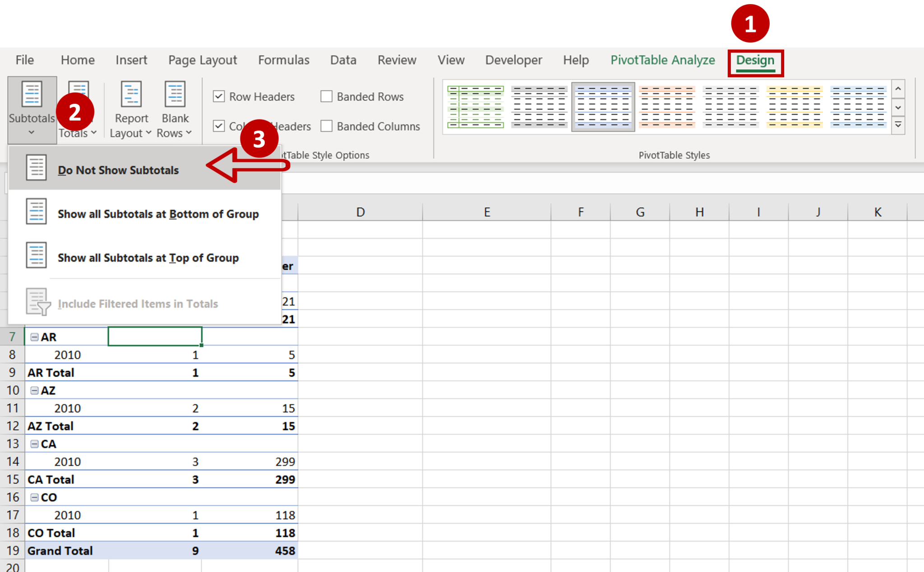Image resolution: width=924 pixels, height=572 pixels.
Task: Click the Subtotals icon in ribbon
Action: click(32, 94)
